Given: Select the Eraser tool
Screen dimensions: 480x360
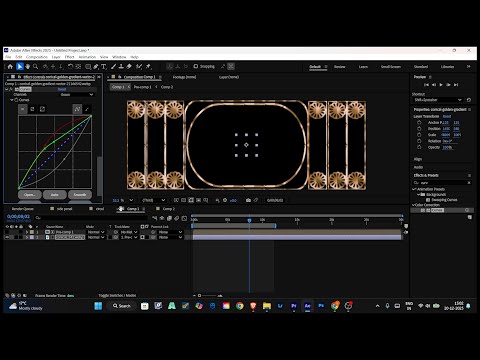Looking at the screenshot, I should pyautogui.click(x=129, y=67).
